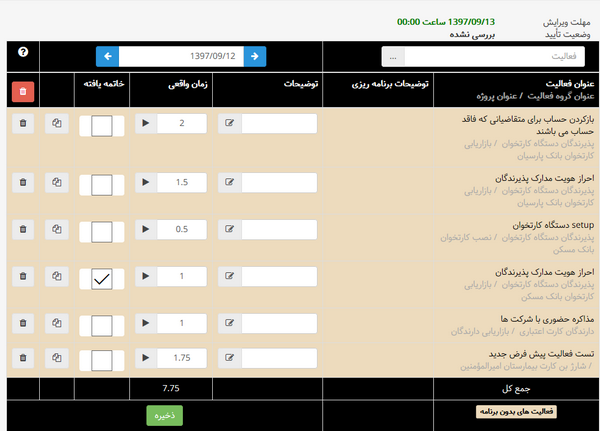Edit description icon in the 1.5 row
600x431 pixels.
click(230, 182)
